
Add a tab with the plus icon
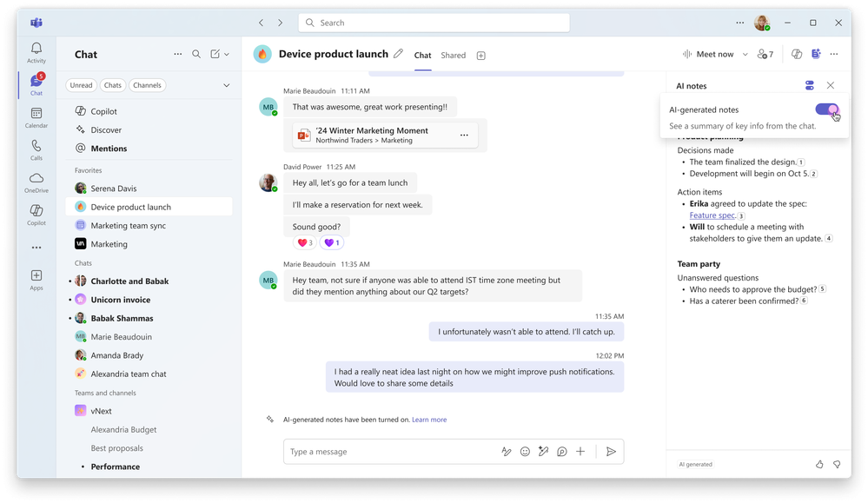pyautogui.click(x=481, y=56)
